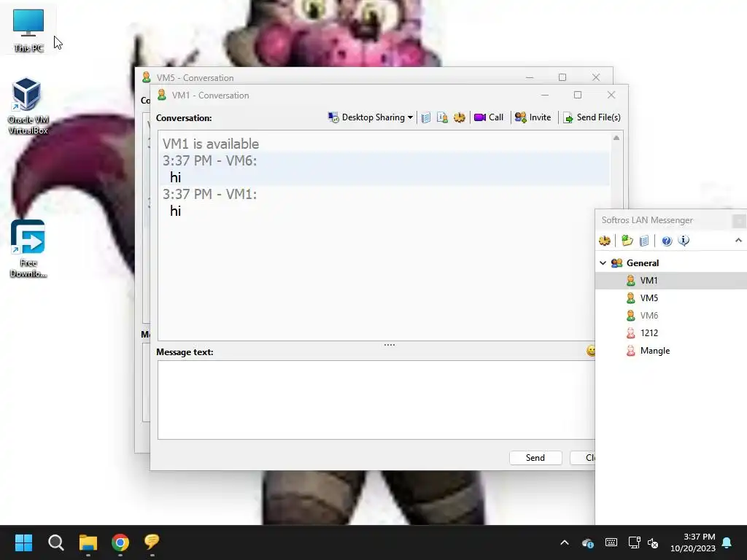The width and height of the screenshot is (747, 560).
Task: Open settings gear icon in conversation toolbar
Action: click(x=460, y=117)
